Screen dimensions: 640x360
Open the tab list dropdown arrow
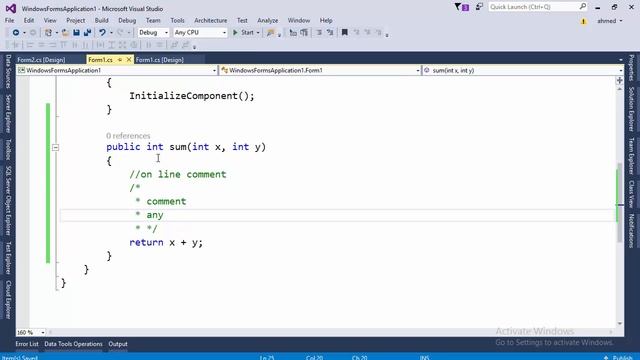[621, 60]
